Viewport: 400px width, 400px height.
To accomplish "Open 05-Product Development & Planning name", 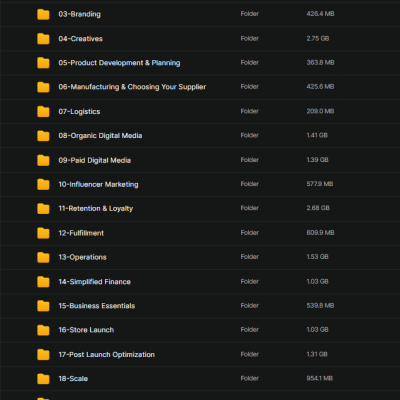I will (119, 63).
